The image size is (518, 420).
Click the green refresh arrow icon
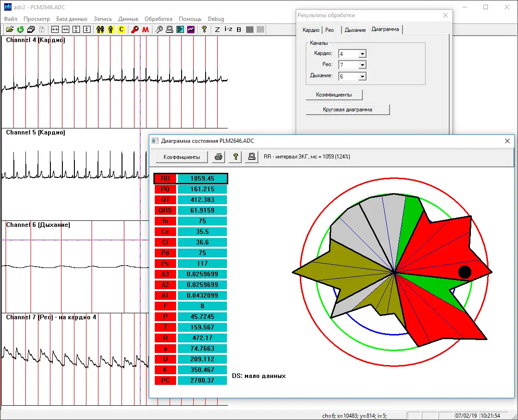coord(20,30)
